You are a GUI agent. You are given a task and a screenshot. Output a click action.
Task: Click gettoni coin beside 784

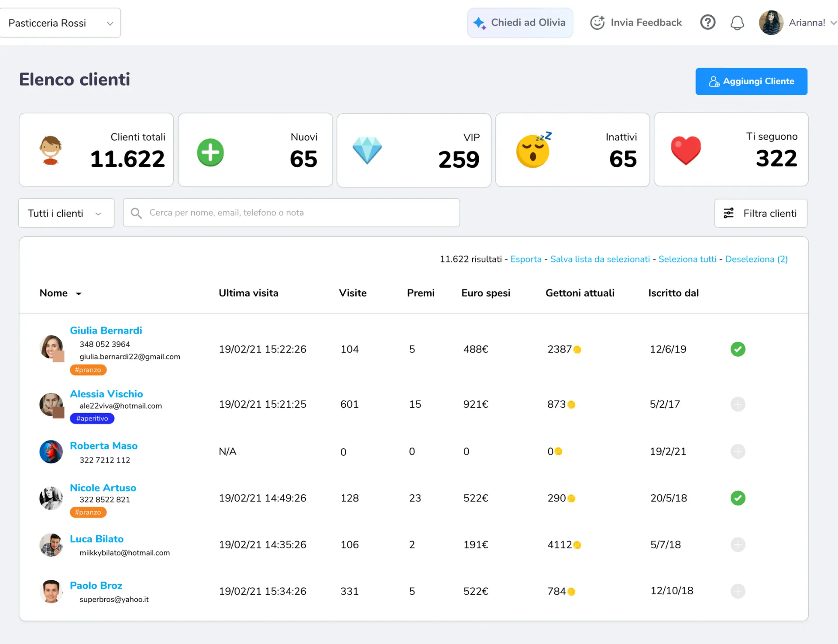point(571,592)
